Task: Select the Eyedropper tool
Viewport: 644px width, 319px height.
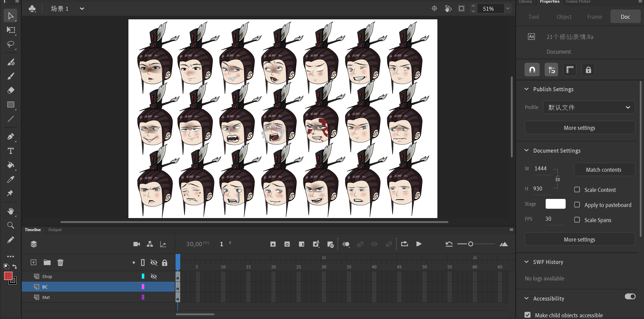Action: pyautogui.click(x=11, y=179)
